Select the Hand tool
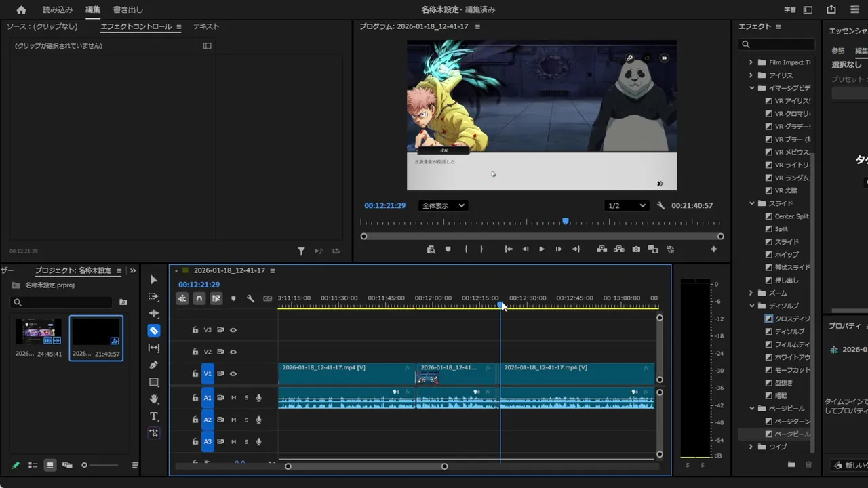Viewport: 868px width, 488px height. [154, 399]
